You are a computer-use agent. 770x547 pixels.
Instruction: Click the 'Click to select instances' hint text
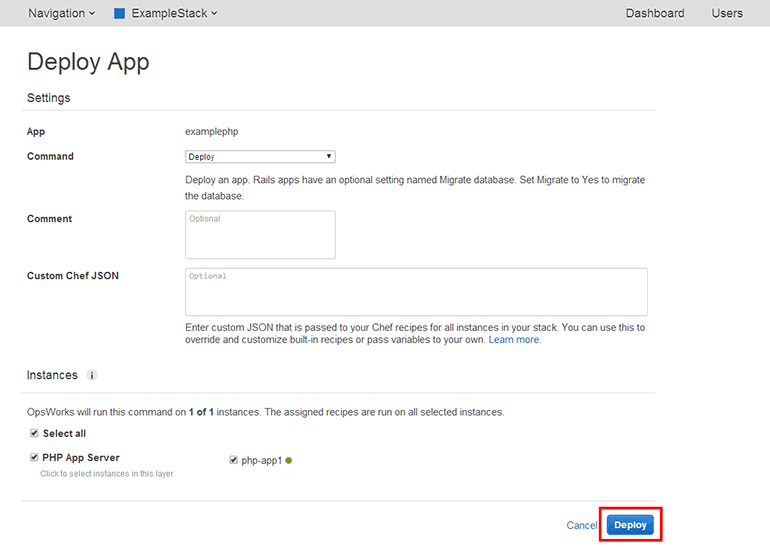[106, 474]
